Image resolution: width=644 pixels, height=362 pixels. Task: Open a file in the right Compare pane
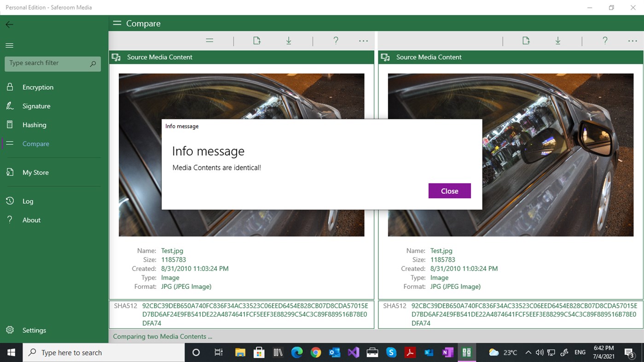pos(526,40)
